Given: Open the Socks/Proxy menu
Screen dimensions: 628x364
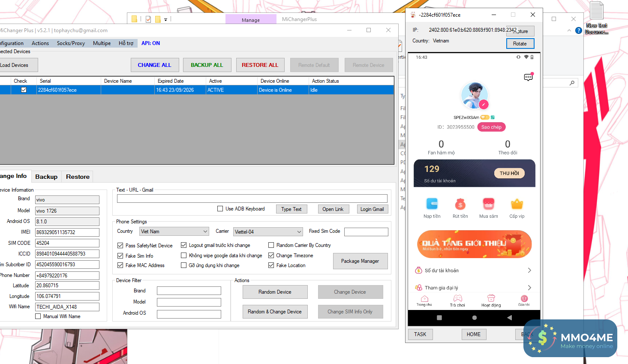Looking at the screenshot, I should pos(71,43).
